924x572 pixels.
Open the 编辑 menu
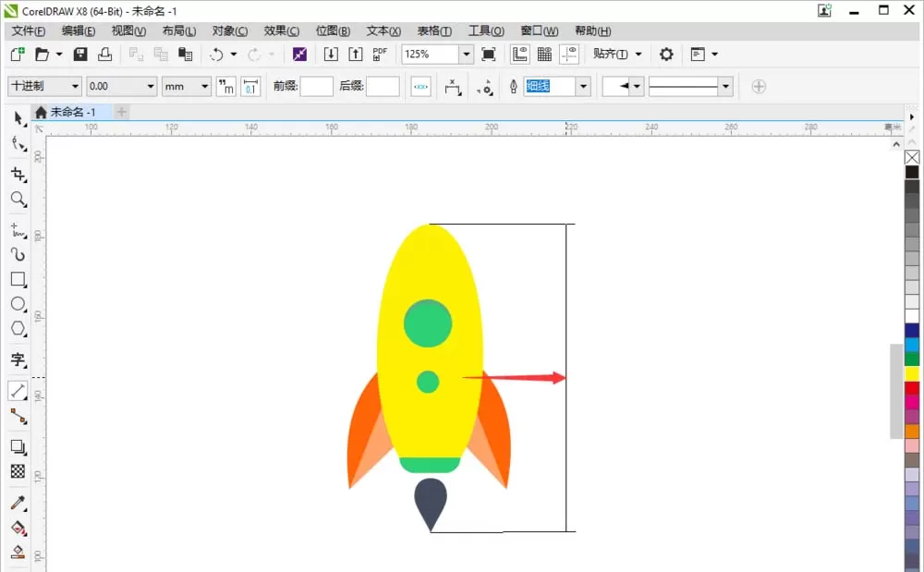pyautogui.click(x=79, y=30)
